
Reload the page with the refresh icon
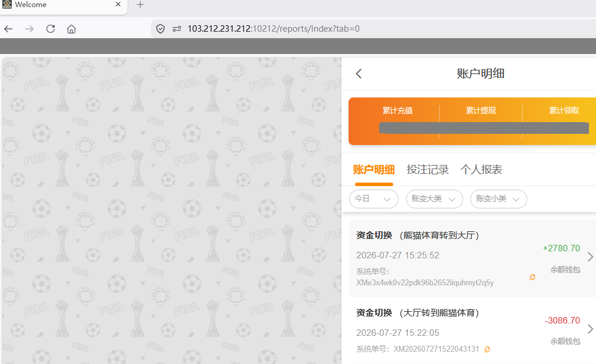click(x=51, y=29)
